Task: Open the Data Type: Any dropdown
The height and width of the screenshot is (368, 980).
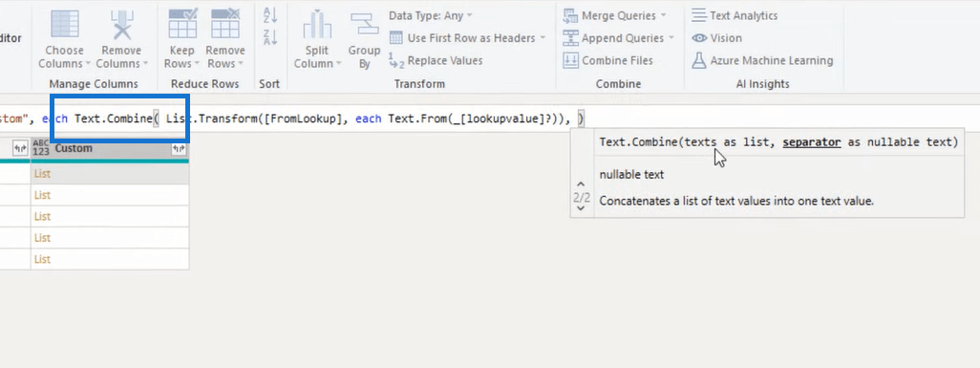Action: (431, 15)
